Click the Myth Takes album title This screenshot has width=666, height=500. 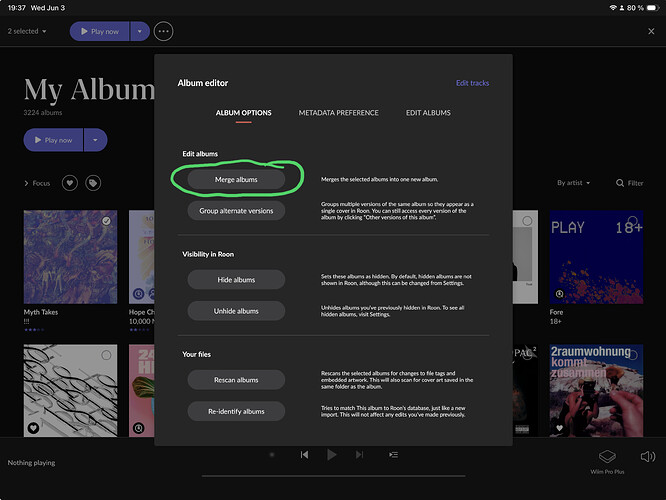point(41,312)
